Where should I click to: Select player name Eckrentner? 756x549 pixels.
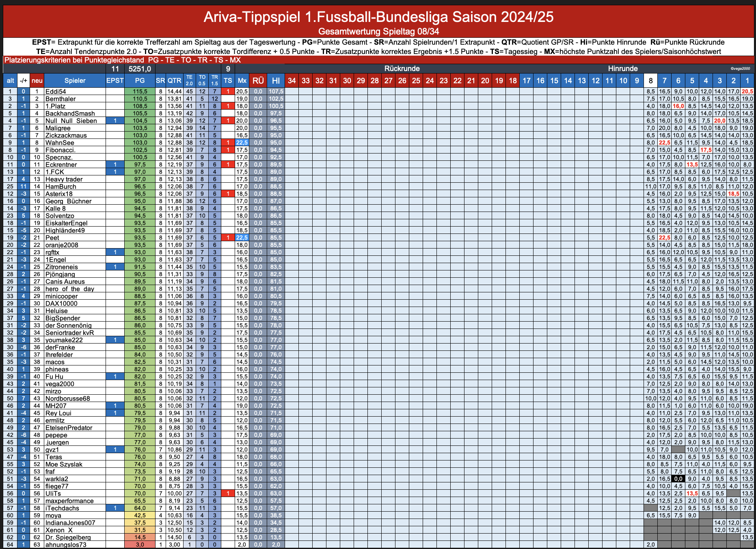pos(61,164)
